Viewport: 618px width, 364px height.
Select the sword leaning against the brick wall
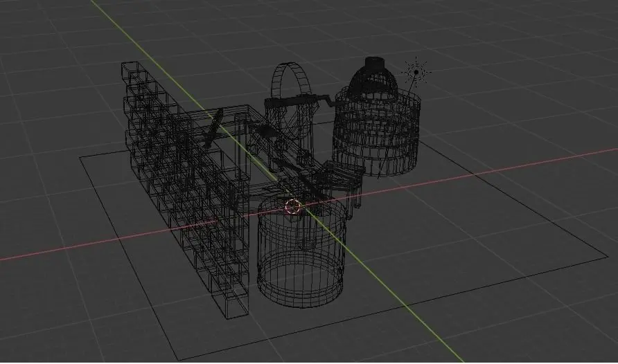[x=213, y=128]
